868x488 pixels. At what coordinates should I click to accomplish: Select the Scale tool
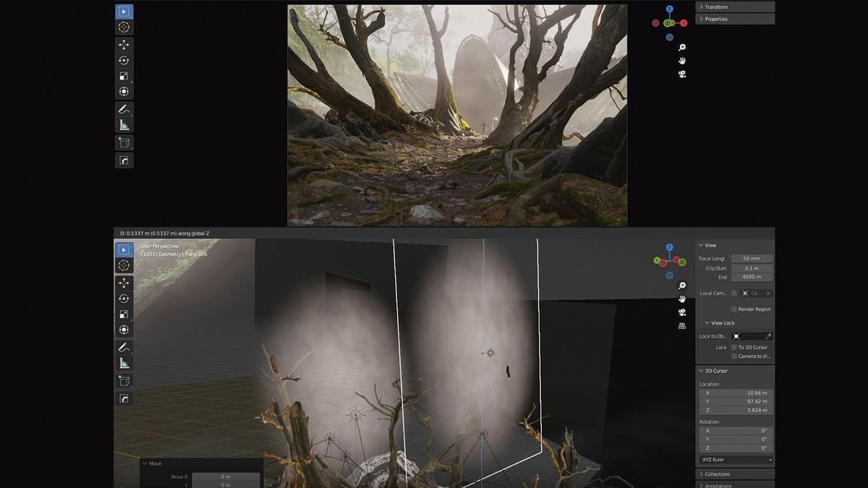pyautogui.click(x=124, y=74)
